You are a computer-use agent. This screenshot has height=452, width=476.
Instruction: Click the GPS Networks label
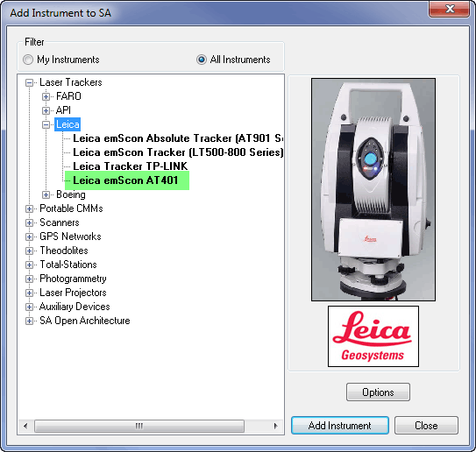point(70,237)
